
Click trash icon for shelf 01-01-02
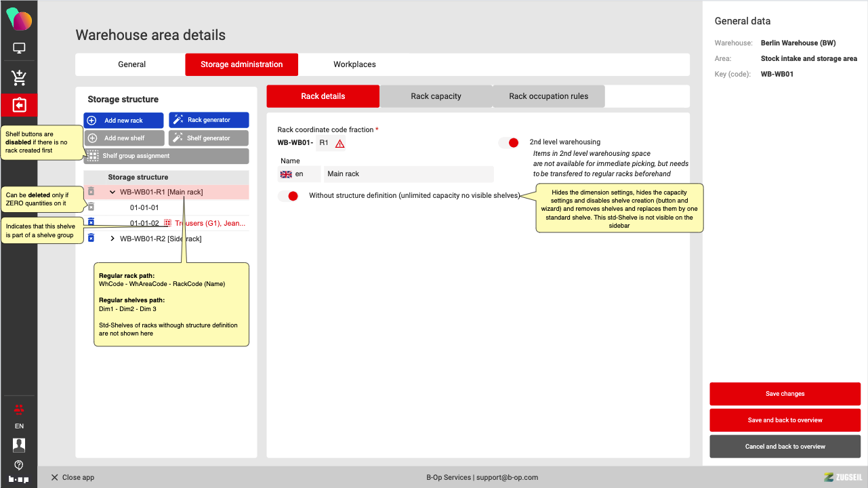(91, 222)
